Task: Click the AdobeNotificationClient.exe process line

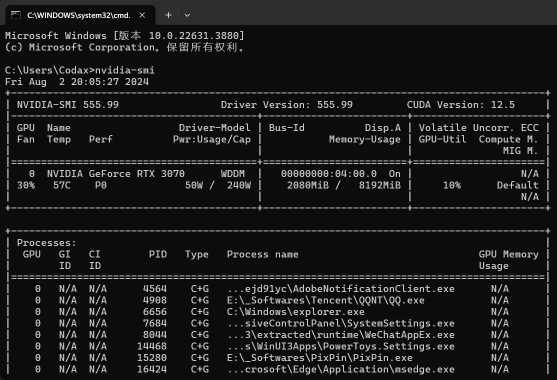Action: point(341,289)
